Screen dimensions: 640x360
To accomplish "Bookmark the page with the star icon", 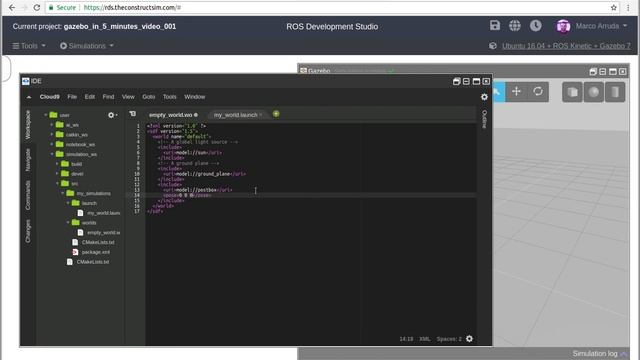I will [613, 7].
